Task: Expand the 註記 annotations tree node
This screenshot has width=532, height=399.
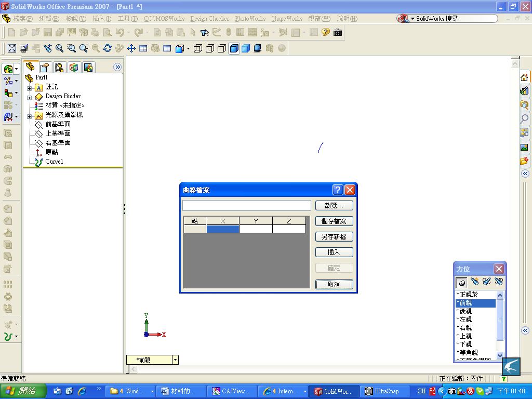Action: (x=29, y=88)
